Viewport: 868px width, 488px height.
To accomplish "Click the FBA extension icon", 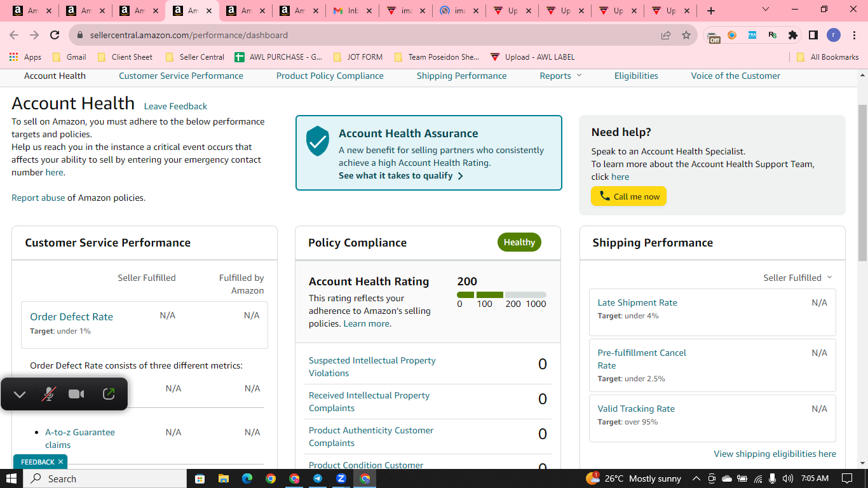I will pyautogui.click(x=752, y=35).
